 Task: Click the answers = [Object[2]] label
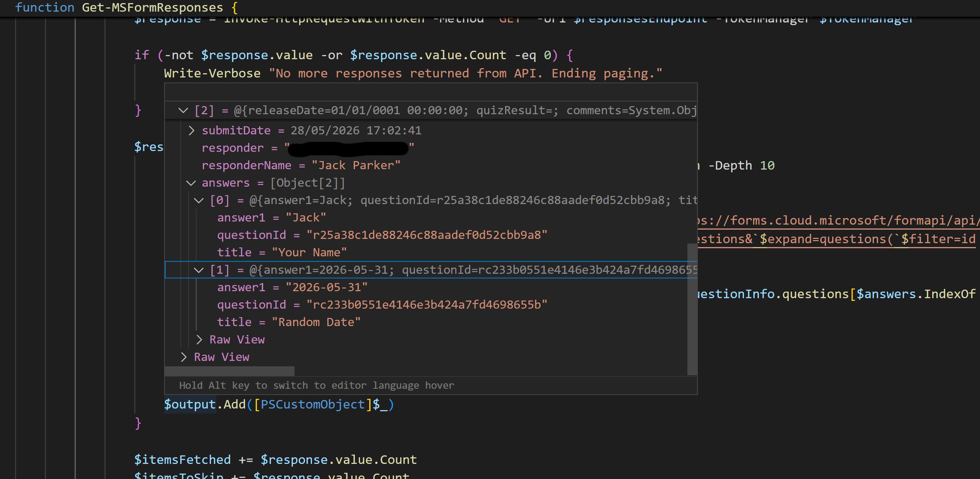tap(273, 183)
